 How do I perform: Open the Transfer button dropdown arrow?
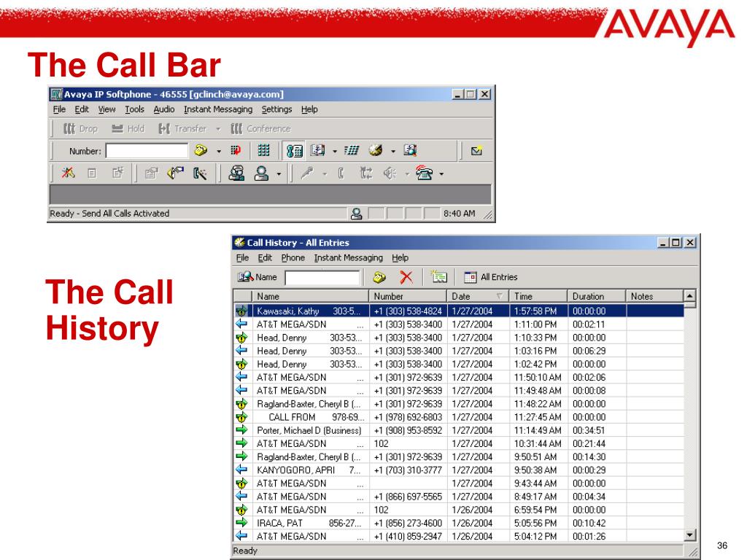(218, 129)
